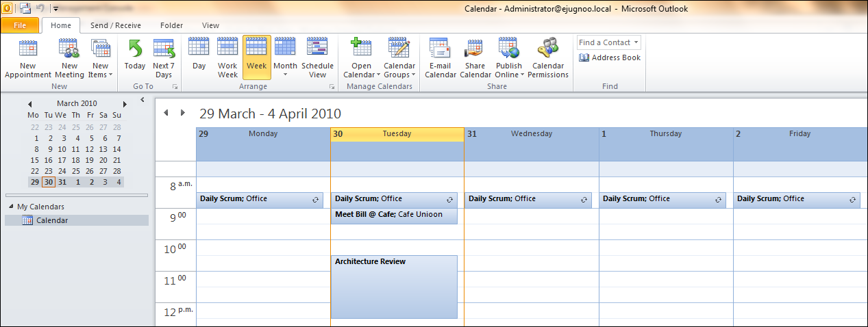Click the Find a Contact box

click(608, 42)
